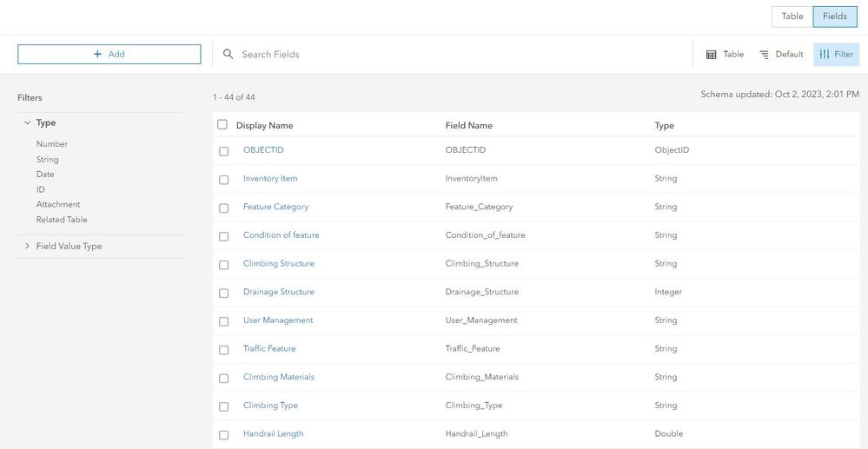
Task: Open the Climbing Materials field link
Action: coord(279,377)
